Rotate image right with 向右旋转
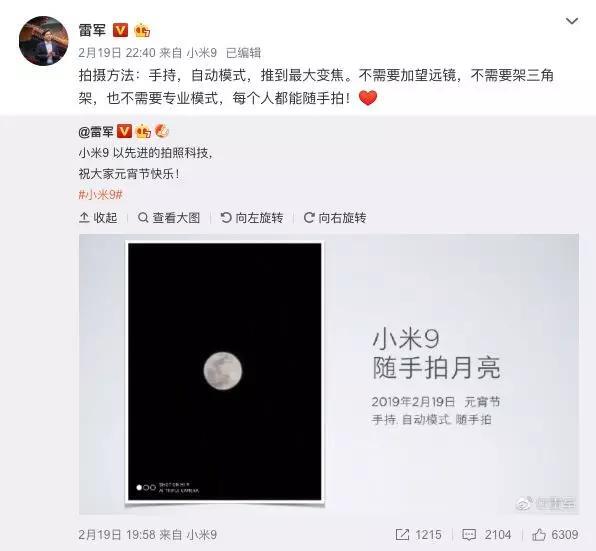This screenshot has height=551, width=596. 335,218
